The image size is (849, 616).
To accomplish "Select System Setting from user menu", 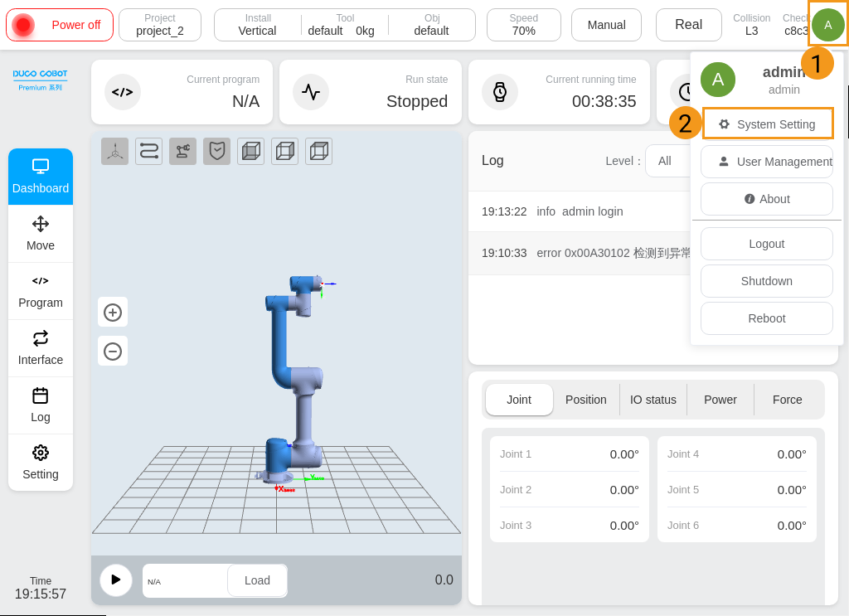I will point(767,124).
